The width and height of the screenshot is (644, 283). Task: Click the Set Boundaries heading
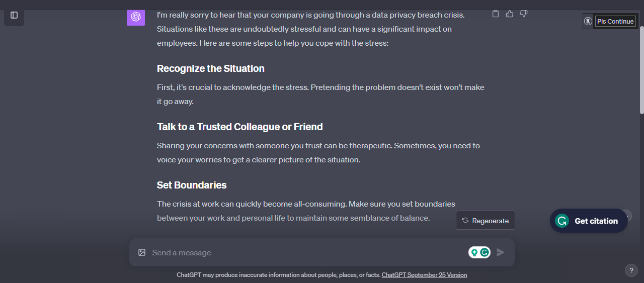(x=192, y=185)
